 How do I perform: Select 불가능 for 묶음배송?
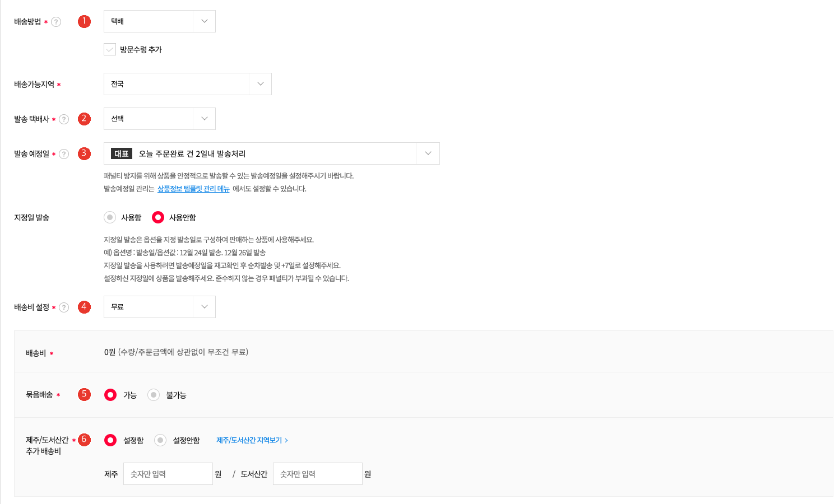[x=154, y=395]
